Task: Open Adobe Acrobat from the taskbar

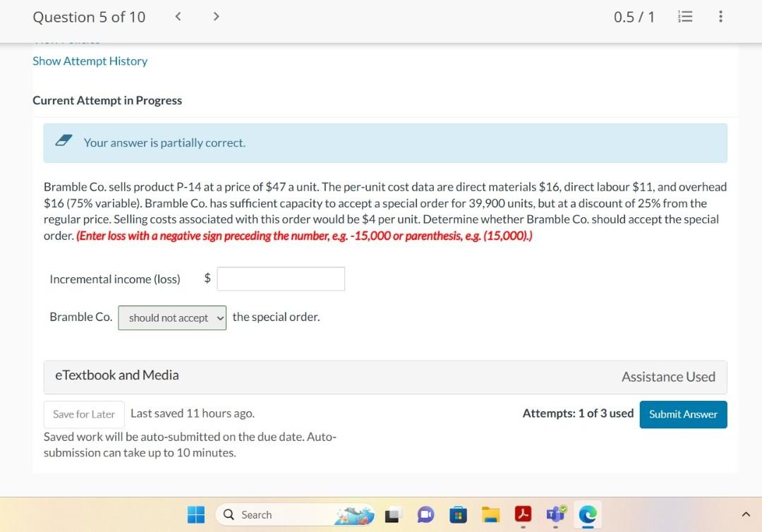Action: click(x=523, y=516)
